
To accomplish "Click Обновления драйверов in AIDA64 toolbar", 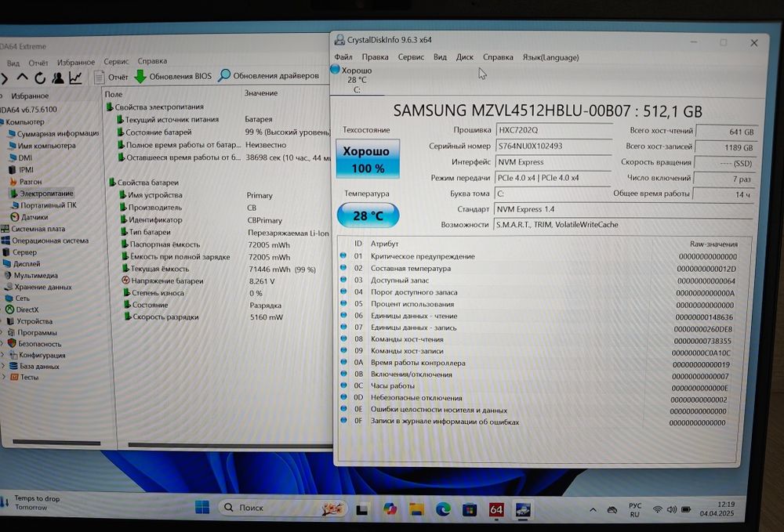I will [268, 75].
